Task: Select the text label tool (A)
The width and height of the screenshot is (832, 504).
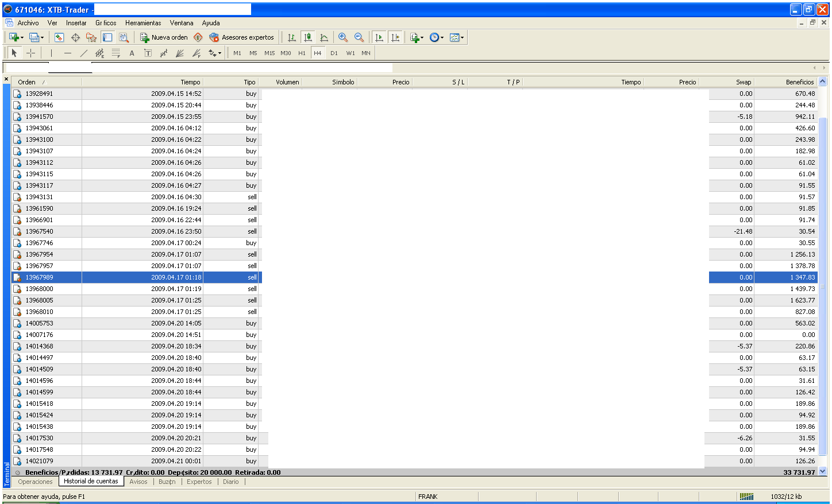Action: pyautogui.click(x=132, y=53)
